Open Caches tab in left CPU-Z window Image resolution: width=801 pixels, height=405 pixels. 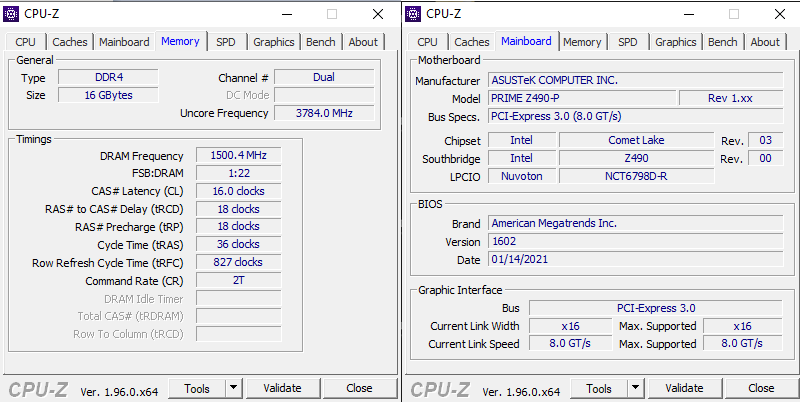coord(70,42)
